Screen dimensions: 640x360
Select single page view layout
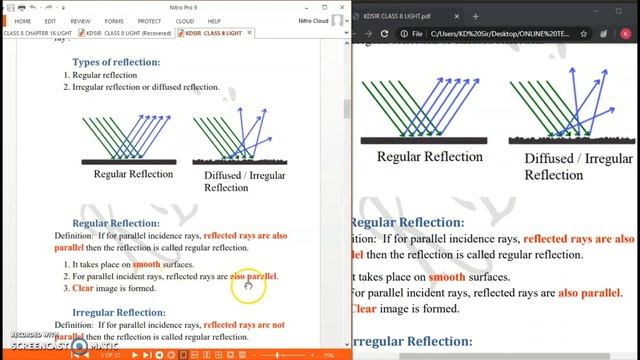[x=183, y=356]
